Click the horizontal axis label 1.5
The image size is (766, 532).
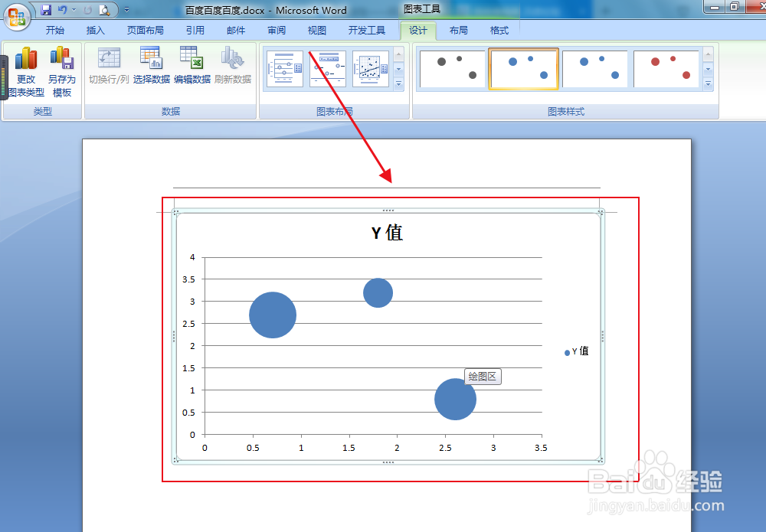tap(349, 448)
